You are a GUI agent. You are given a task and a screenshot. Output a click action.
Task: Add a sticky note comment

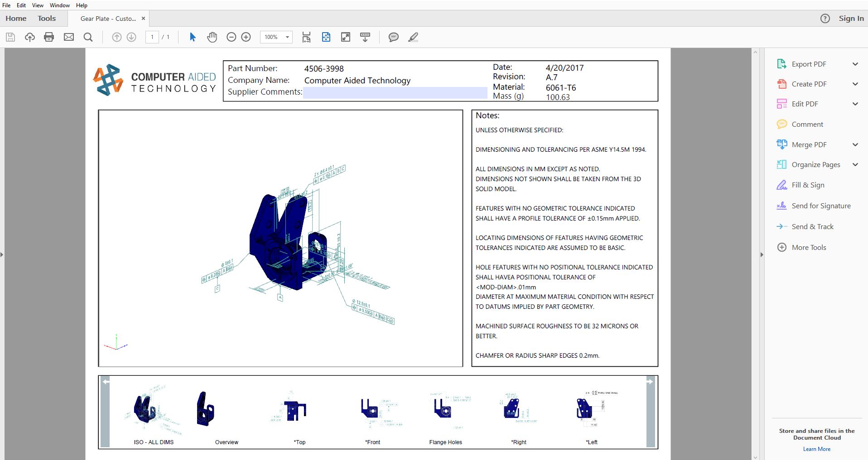(393, 37)
